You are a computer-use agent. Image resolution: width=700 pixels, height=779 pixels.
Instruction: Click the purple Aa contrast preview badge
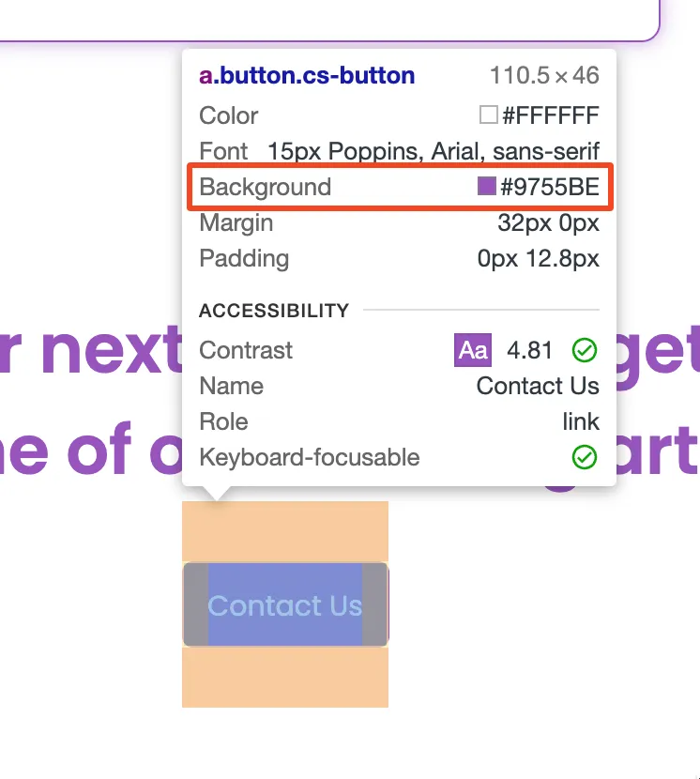click(x=472, y=350)
